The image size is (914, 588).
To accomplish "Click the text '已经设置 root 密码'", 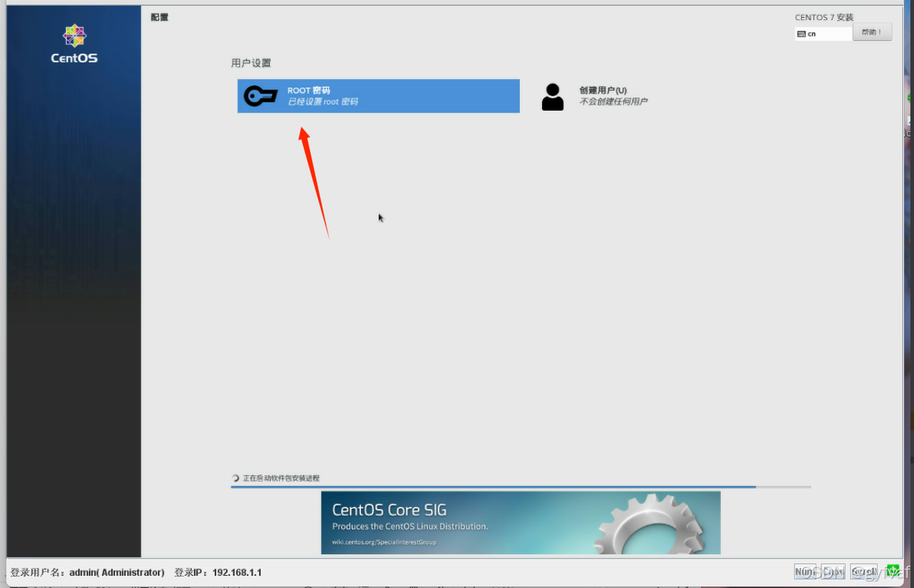I will coord(322,102).
